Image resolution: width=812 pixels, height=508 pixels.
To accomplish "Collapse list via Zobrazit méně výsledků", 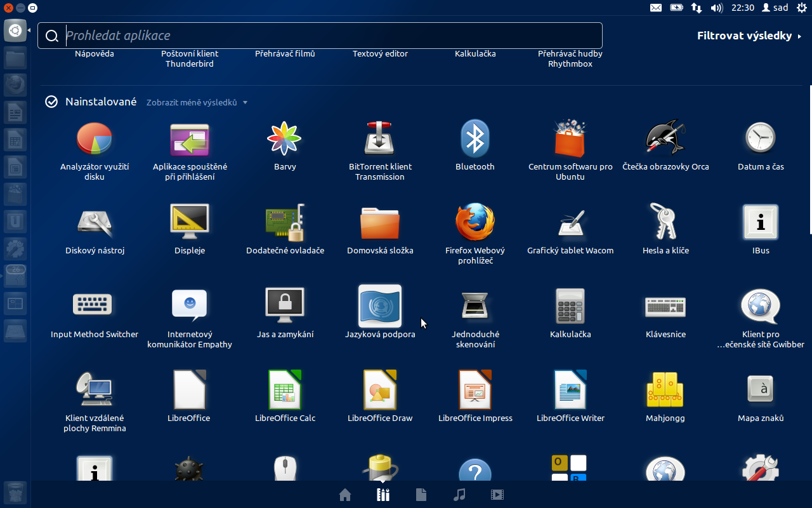I will pos(197,102).
